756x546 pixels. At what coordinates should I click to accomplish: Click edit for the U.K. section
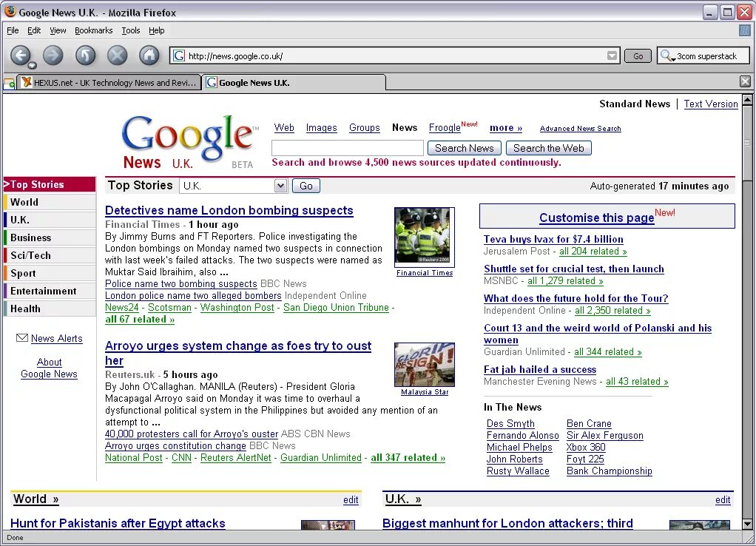tap(723, 500)
